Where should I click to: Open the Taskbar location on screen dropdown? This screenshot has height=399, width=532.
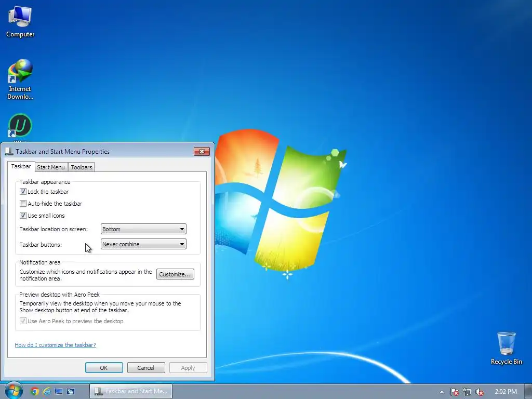coord(143,229)
